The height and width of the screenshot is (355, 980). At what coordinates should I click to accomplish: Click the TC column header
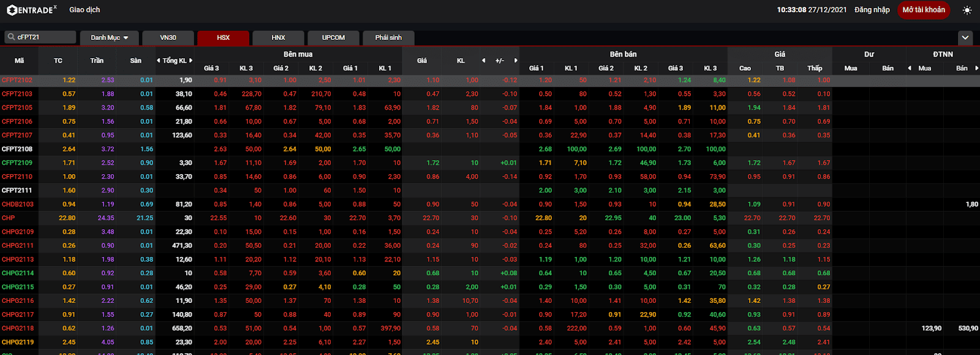pyautogui.click(x=58, y=61)
